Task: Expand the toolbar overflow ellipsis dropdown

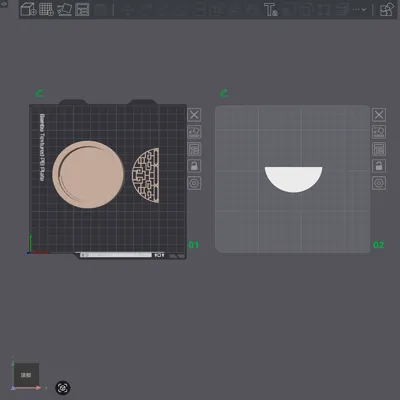Action: point(359,10)
